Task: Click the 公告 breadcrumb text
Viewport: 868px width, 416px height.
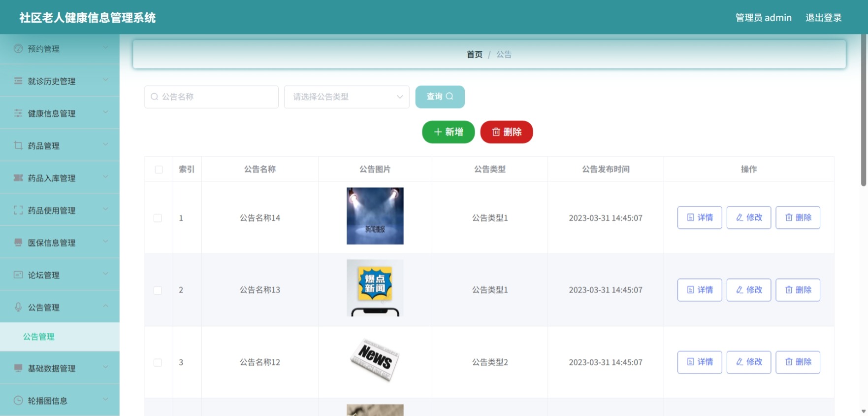Action: click(504, 54)
